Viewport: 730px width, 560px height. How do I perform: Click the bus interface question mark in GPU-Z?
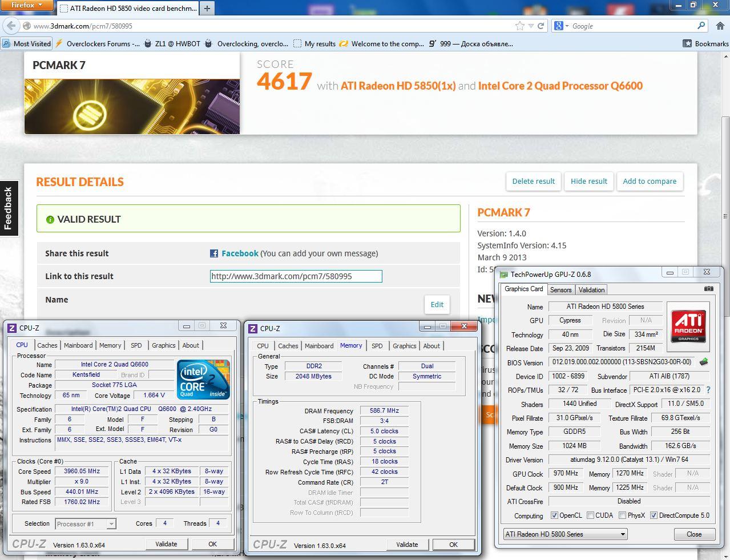click(x=708, y=390)
